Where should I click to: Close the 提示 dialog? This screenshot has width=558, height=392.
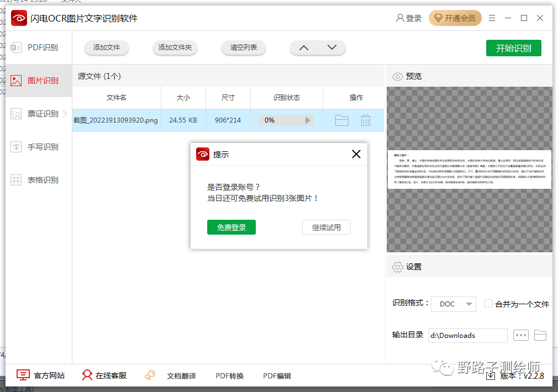click(356, 154)
